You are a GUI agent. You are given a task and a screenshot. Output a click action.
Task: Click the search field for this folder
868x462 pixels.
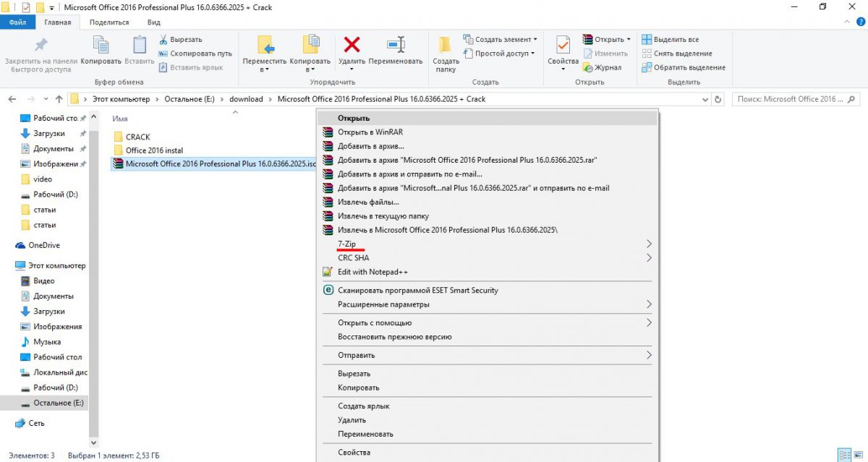tap(788, 99)
